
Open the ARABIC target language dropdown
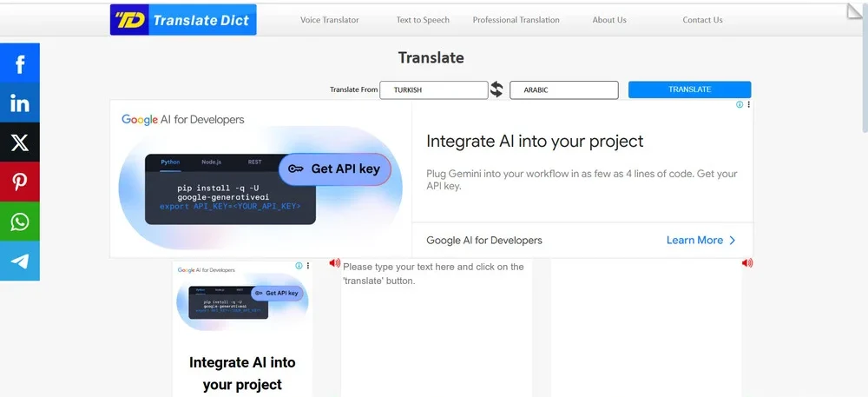point(563,89)
